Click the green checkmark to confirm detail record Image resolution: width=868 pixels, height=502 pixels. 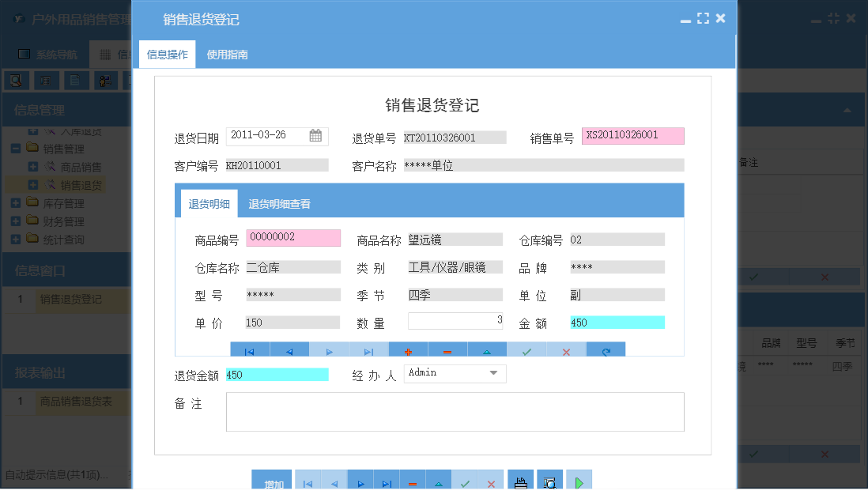tap(526, 350)
